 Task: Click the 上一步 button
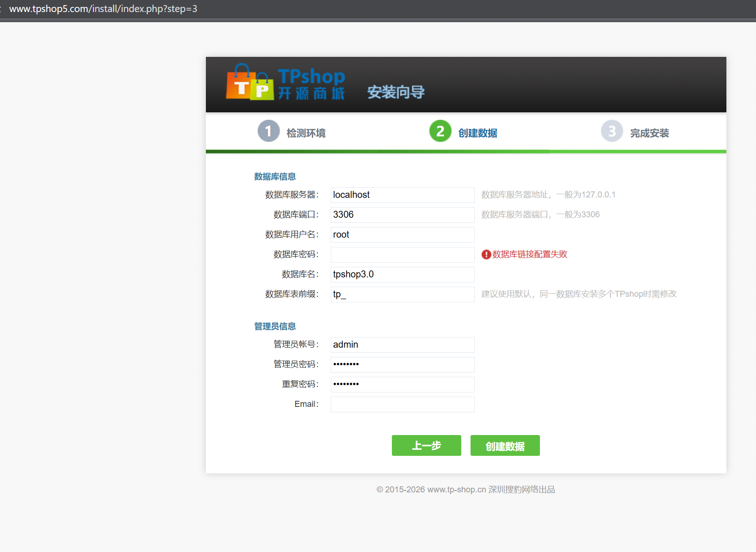click(x=426, y=445)
